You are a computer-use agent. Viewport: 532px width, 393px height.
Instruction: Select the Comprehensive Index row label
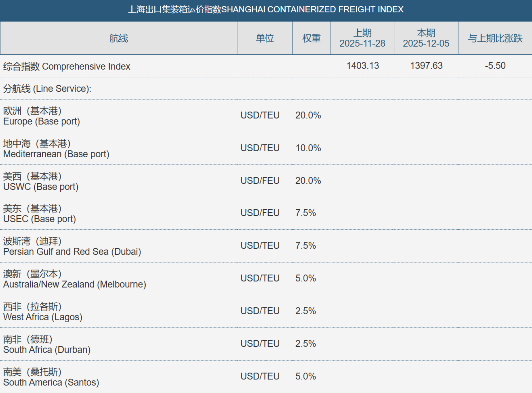pyautogui.click(x=67, y=66)
